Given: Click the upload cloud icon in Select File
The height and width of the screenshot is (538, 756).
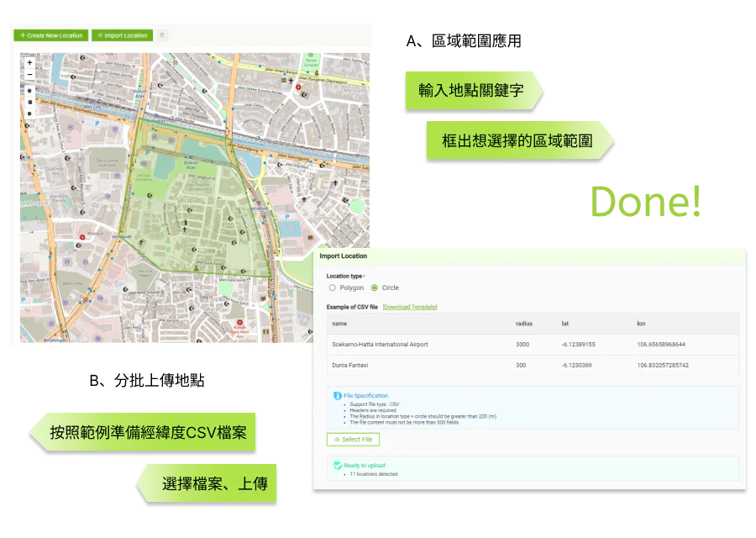Looking at the screenshot, I should (x=337, y=440).
